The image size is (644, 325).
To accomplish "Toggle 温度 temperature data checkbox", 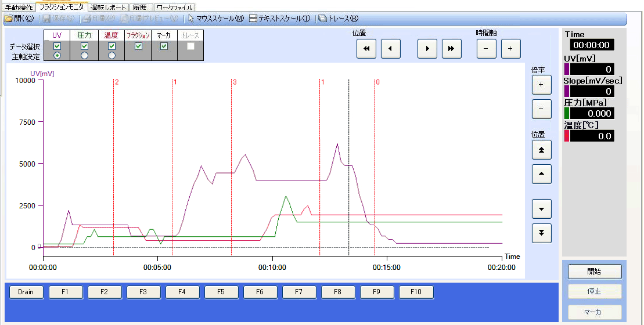I will pos(111,46).
